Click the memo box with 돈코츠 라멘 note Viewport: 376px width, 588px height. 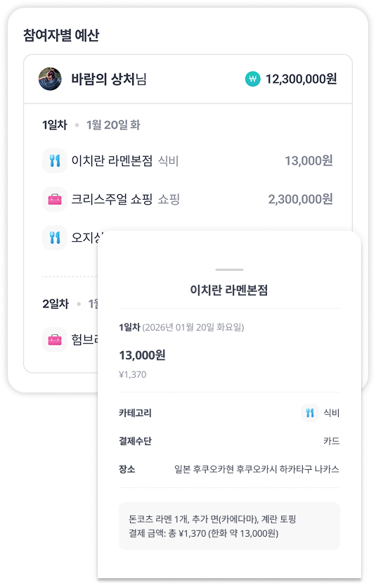click(229, 526)
